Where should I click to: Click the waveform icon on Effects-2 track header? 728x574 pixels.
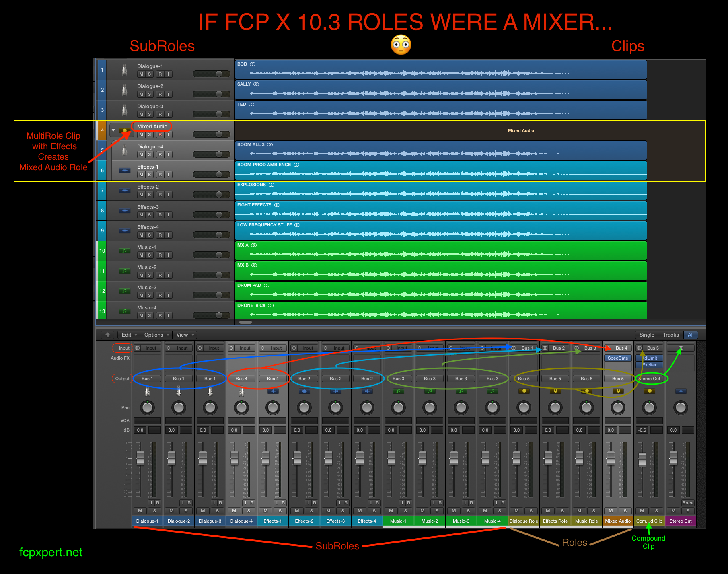click(x=125, y=191)
